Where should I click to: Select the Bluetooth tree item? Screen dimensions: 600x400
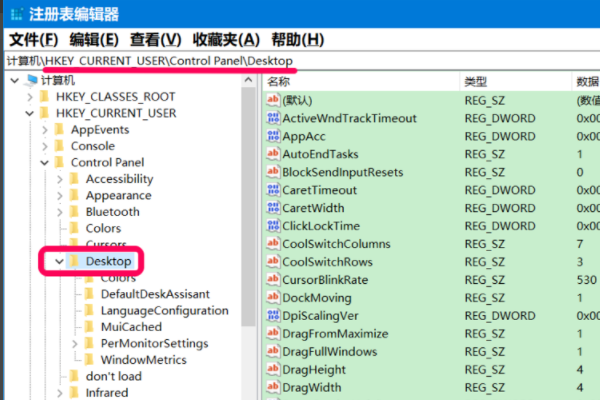[112, 212]
